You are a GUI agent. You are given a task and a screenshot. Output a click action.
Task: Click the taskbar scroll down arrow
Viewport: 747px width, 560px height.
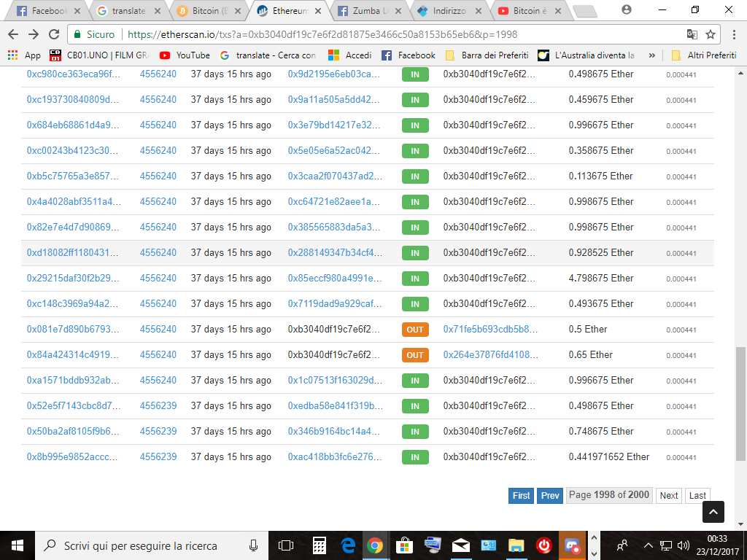594,554
